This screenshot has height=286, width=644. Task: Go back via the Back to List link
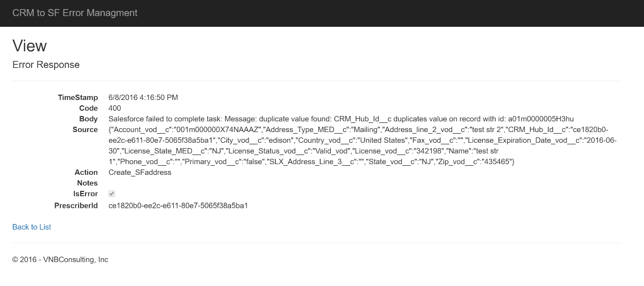(x=32, y=227)
